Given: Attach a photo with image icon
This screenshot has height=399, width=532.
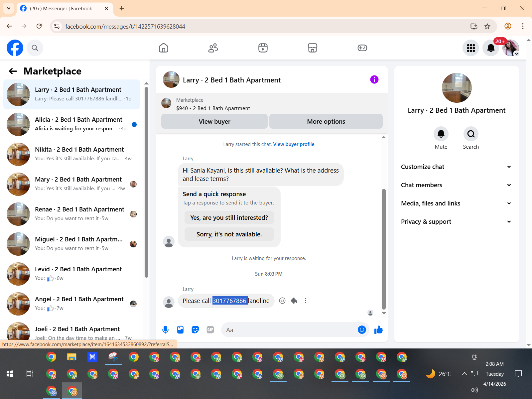Looking at the screenshot, I should (180, 330).
